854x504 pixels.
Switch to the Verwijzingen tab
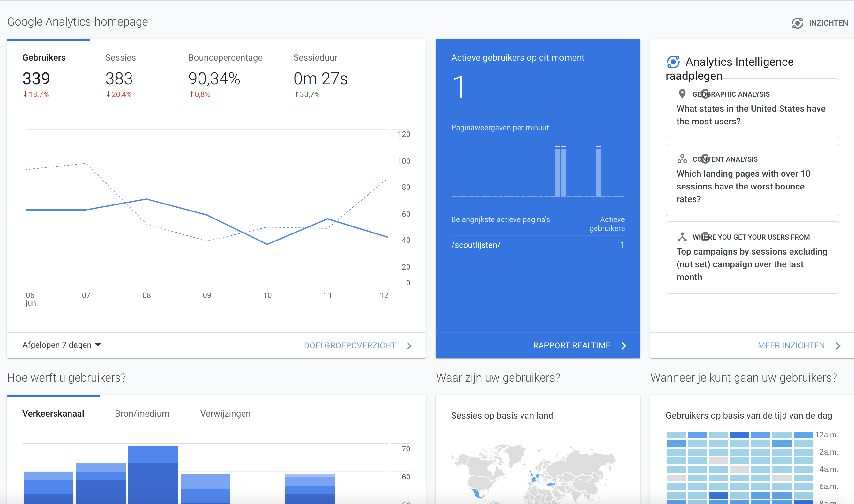(225, 414)
